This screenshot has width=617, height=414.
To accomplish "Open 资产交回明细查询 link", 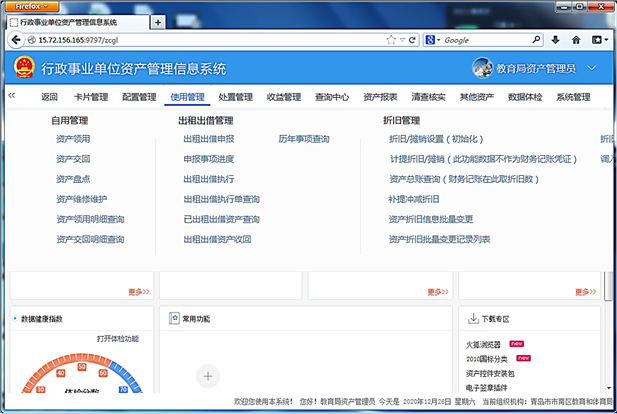I will 90,239.
